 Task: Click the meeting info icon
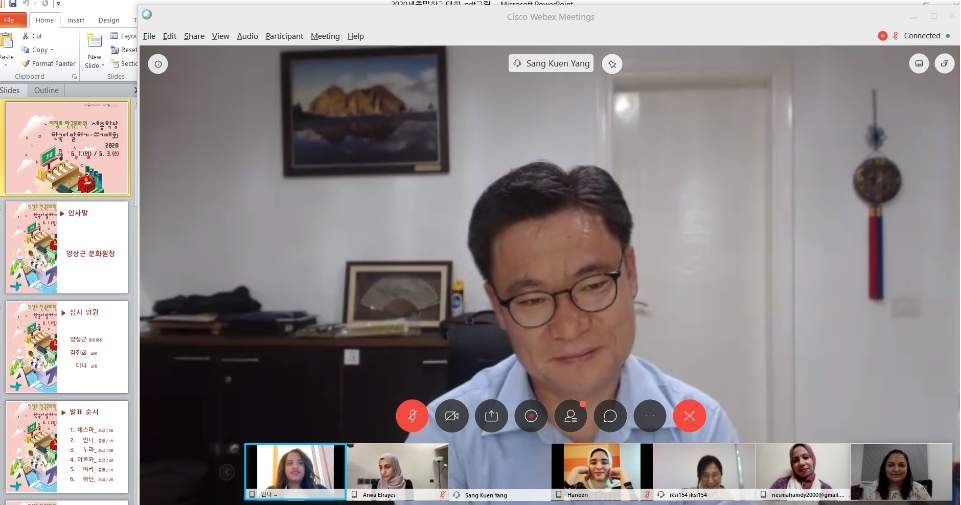tap(158, 64)
